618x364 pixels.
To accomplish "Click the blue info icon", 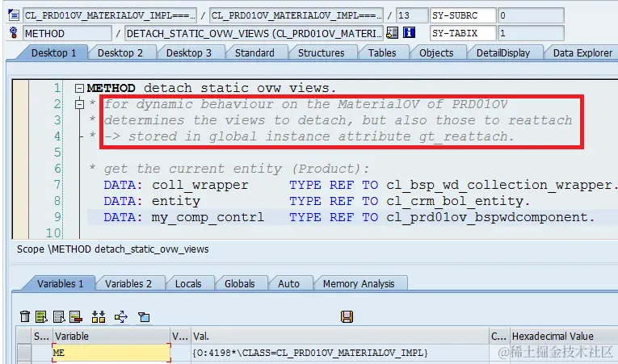I will click(x=409, y=33).
